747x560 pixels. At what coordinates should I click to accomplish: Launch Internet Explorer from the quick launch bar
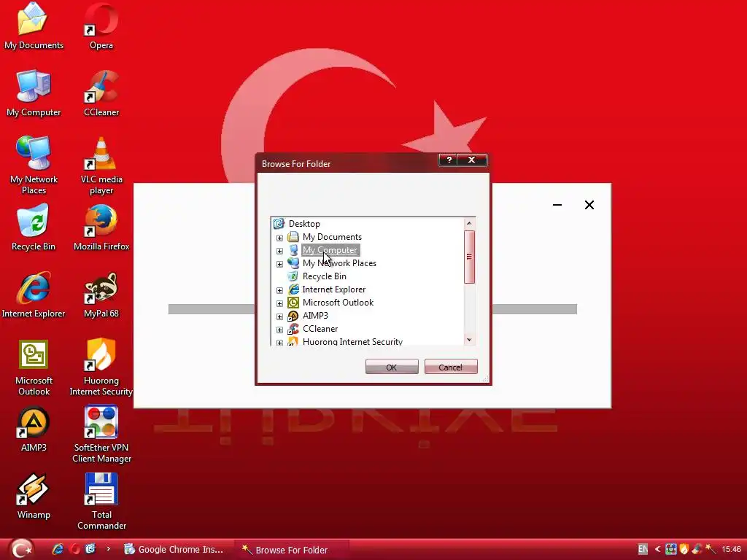coord(58,549)
